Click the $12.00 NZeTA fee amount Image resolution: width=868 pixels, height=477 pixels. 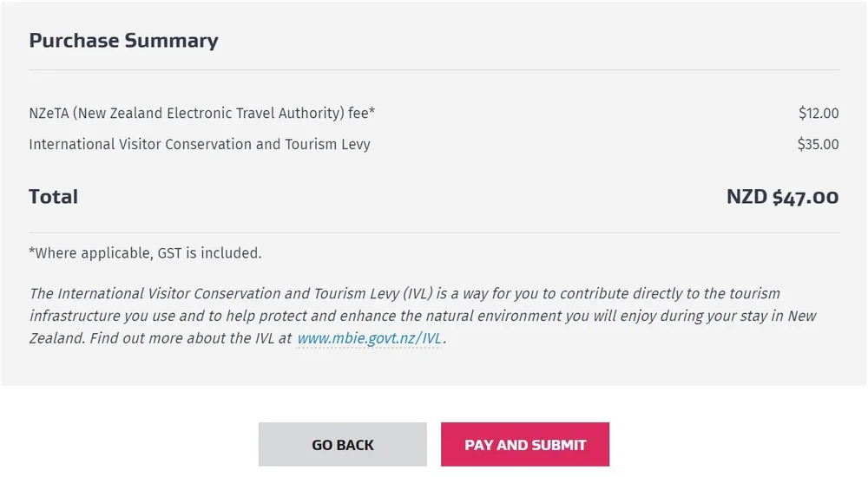[819, 113]
